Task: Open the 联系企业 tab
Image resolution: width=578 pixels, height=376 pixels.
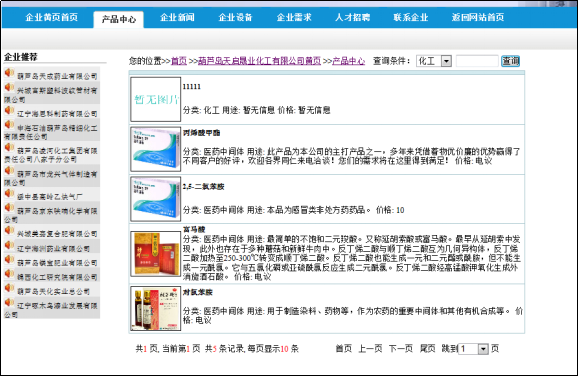Action: pyautogui.click(x=411, y=17)
